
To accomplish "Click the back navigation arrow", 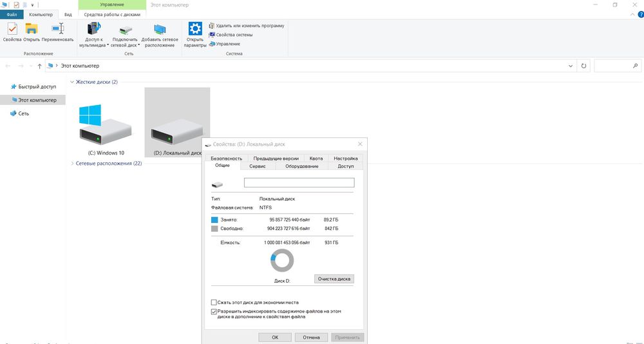I will pos(8,66).
